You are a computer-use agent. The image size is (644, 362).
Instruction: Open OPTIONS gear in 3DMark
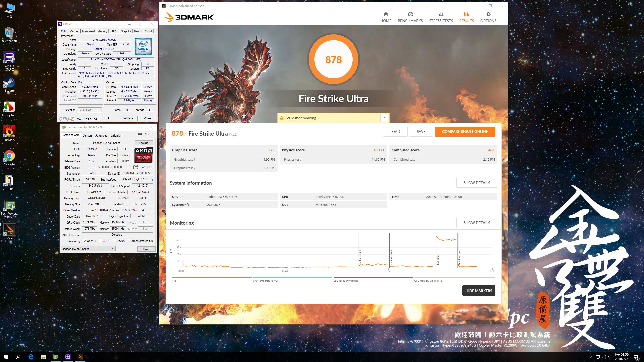tap(488, 17)
